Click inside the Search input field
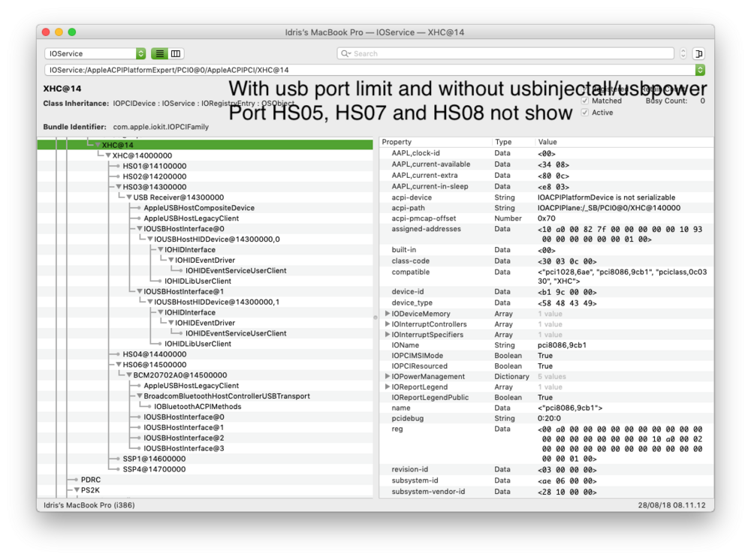This screenshot has height=560, width=751. click(x=511, y=54)
